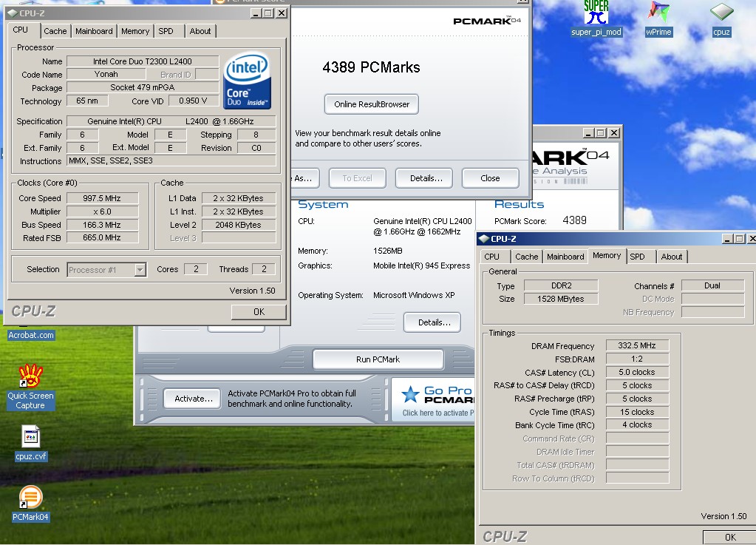
Task: Click the Name field Intel Core Duo T2300 L2400
Action: [143, 61]
